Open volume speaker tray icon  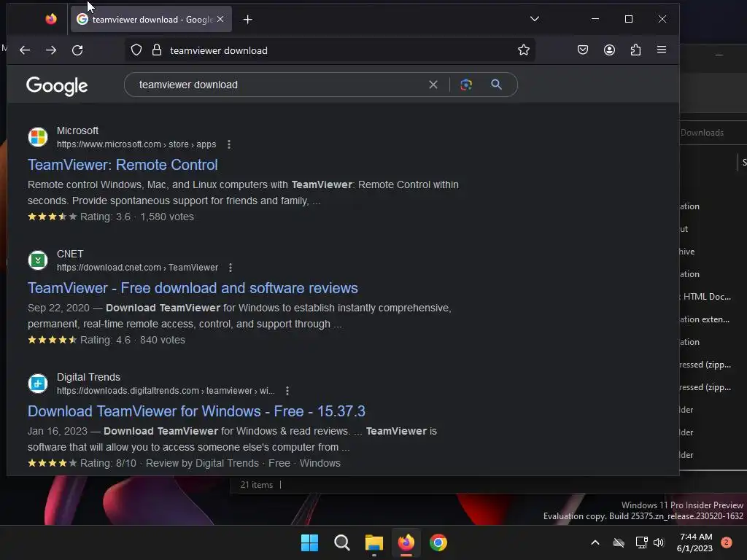point(659,542)
